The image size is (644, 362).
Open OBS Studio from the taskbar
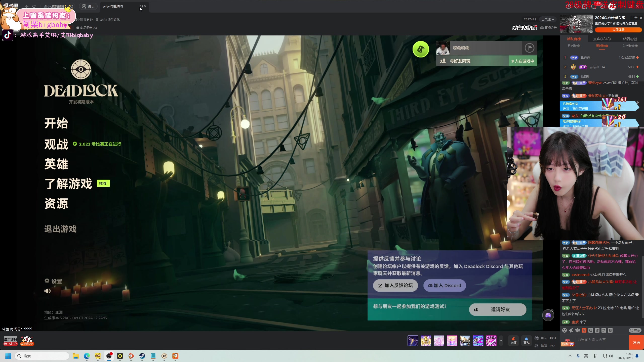109,356
